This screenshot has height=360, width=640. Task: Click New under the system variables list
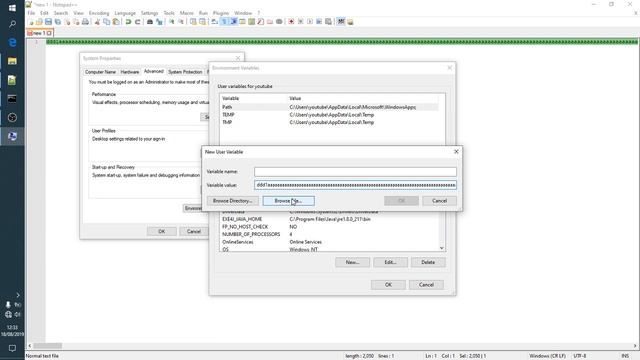tap(353, 262)
